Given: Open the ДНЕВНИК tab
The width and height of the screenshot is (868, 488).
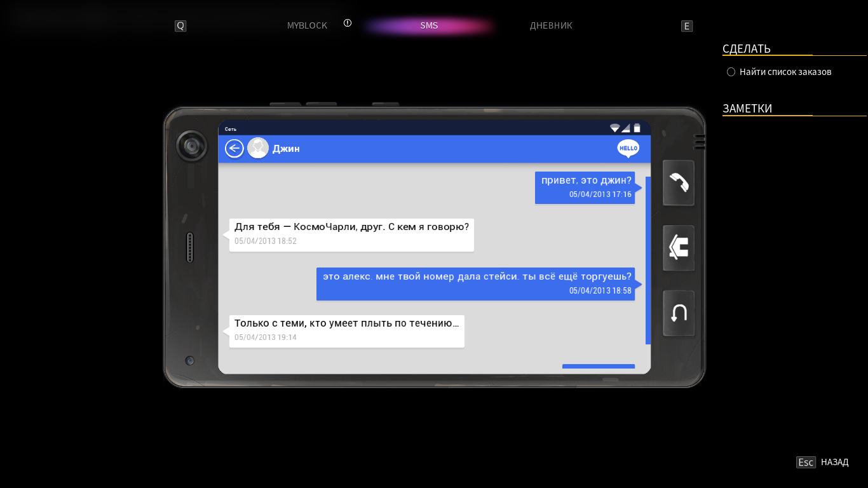Looking at the screenshot, I should coord(551,26).
